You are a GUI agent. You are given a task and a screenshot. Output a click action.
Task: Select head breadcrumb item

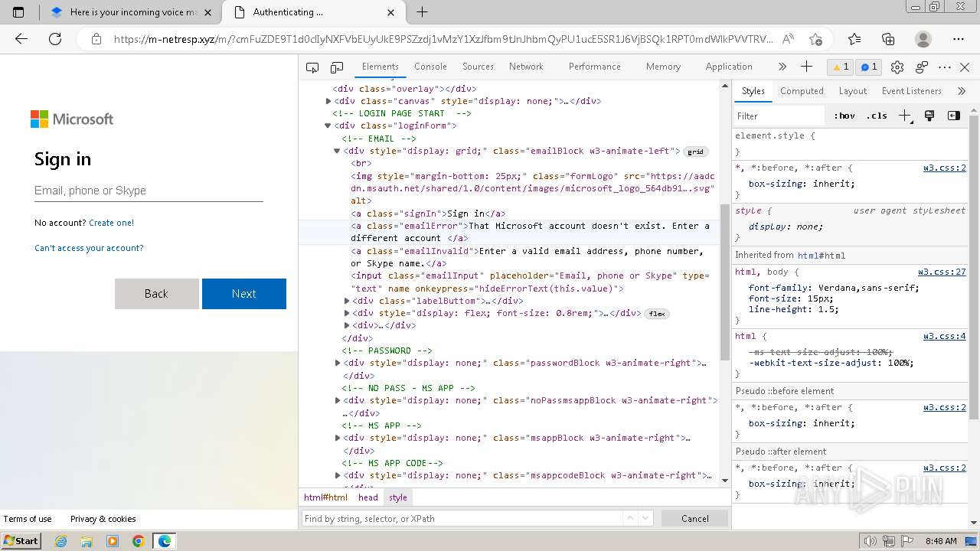point(368,497)
